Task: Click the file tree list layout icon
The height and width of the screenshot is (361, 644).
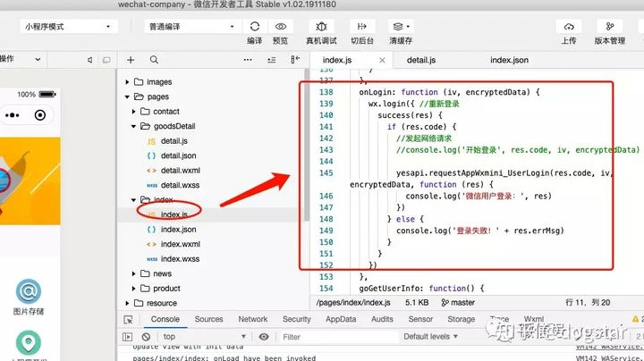Action: click(x=272, y=60)
